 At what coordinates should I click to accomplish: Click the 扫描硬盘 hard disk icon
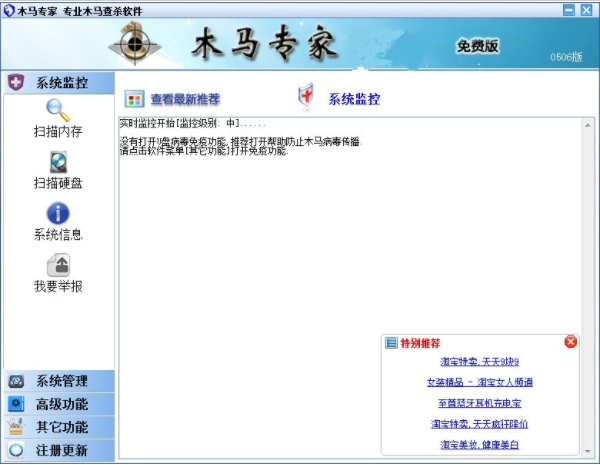[59, 162]
